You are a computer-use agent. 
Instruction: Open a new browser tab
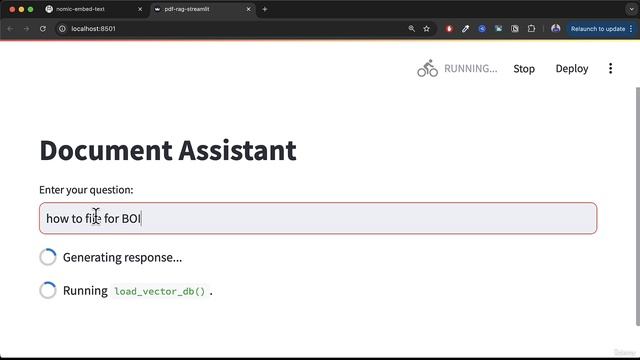pos(264,9)
